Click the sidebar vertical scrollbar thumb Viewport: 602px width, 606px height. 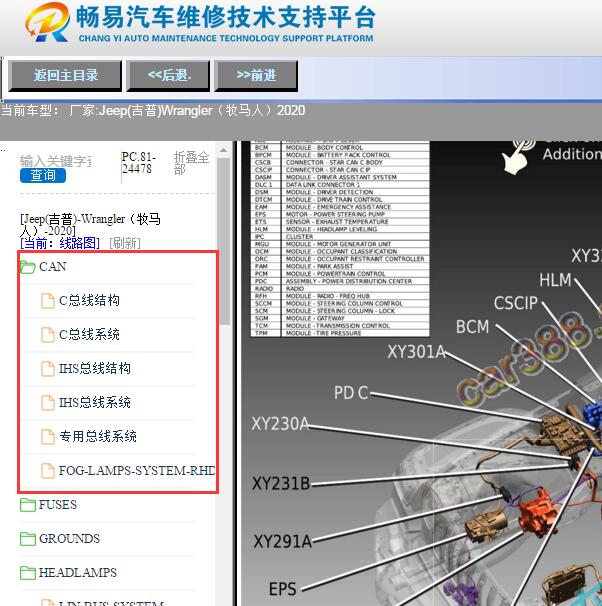[x=223, y=242]
